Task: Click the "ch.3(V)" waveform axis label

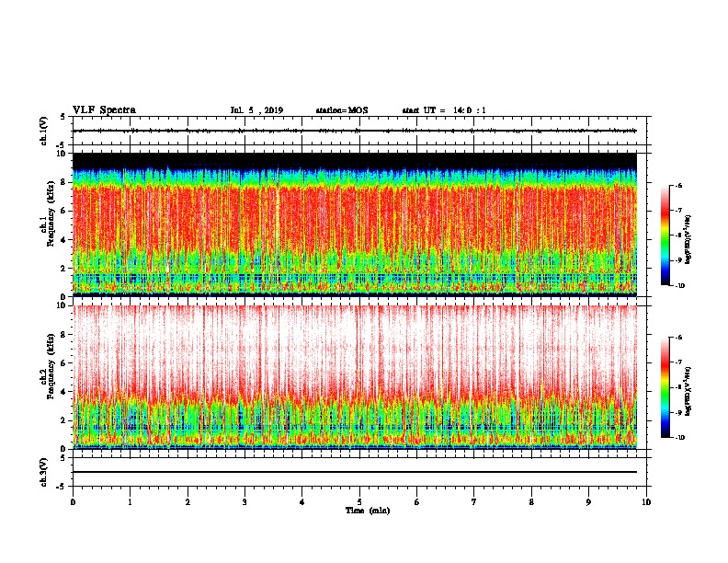Action: (x=44, y=472)
